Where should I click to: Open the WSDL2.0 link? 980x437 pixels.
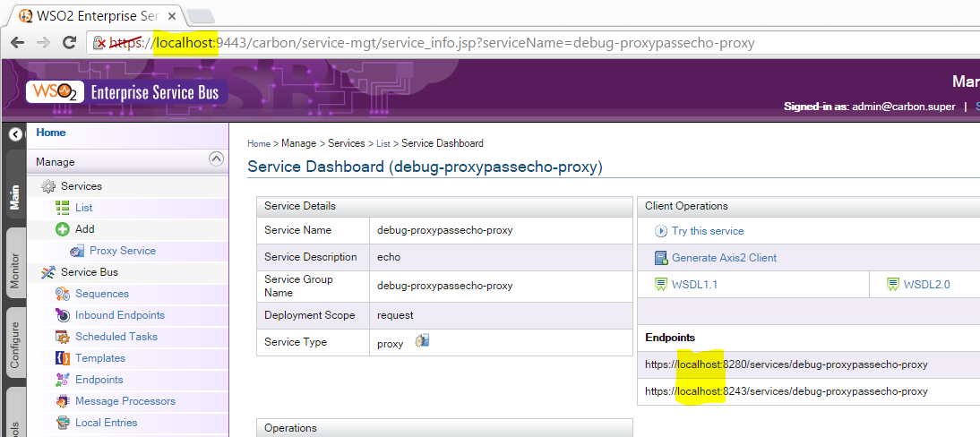[927, 285]
